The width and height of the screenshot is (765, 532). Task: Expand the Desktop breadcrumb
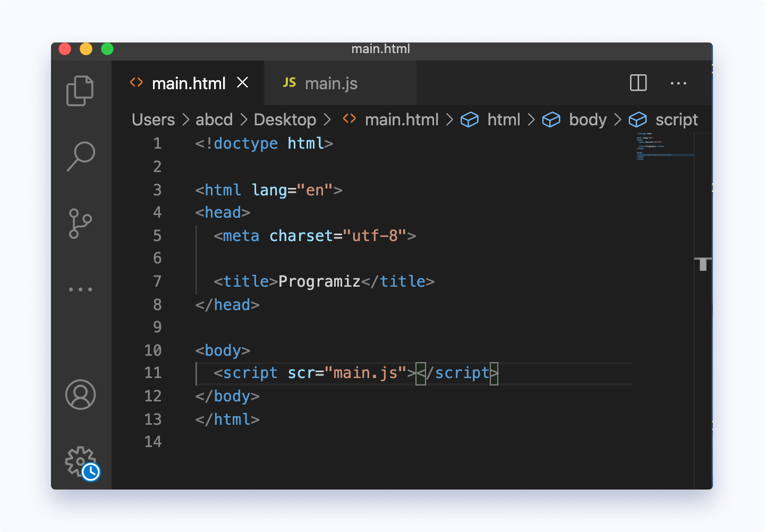click(x=285, y=120)
